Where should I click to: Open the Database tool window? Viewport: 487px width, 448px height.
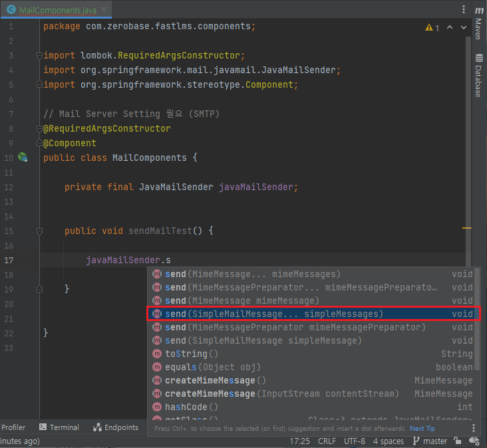point(479,75)
